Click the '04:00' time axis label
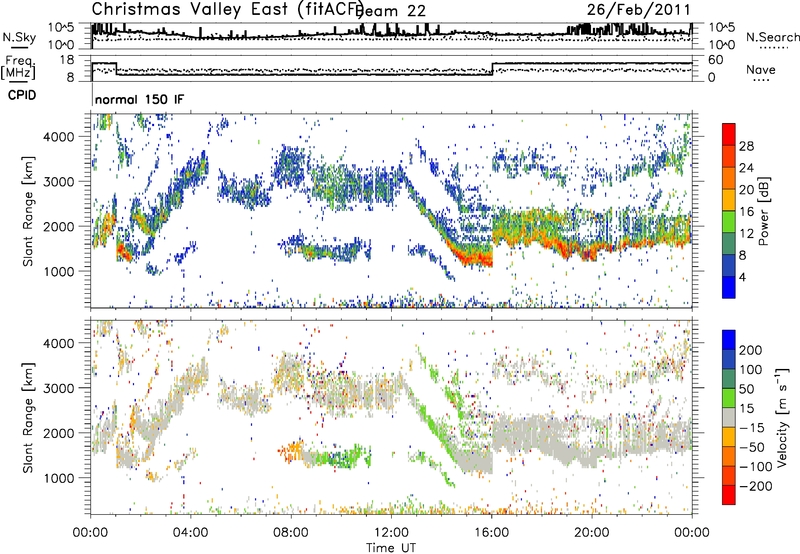Viewport: 800px width, 554px height. (x=191, y=533)
